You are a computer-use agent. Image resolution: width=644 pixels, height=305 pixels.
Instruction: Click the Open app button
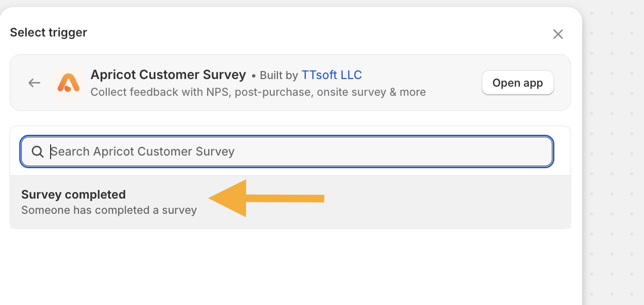[517, 83]
